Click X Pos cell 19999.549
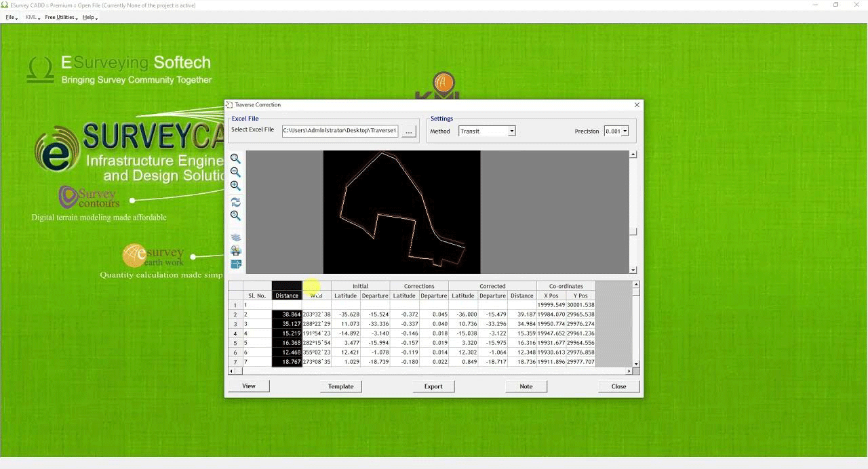Viewport: 868px width, 469px height. (x=551, y=305)
